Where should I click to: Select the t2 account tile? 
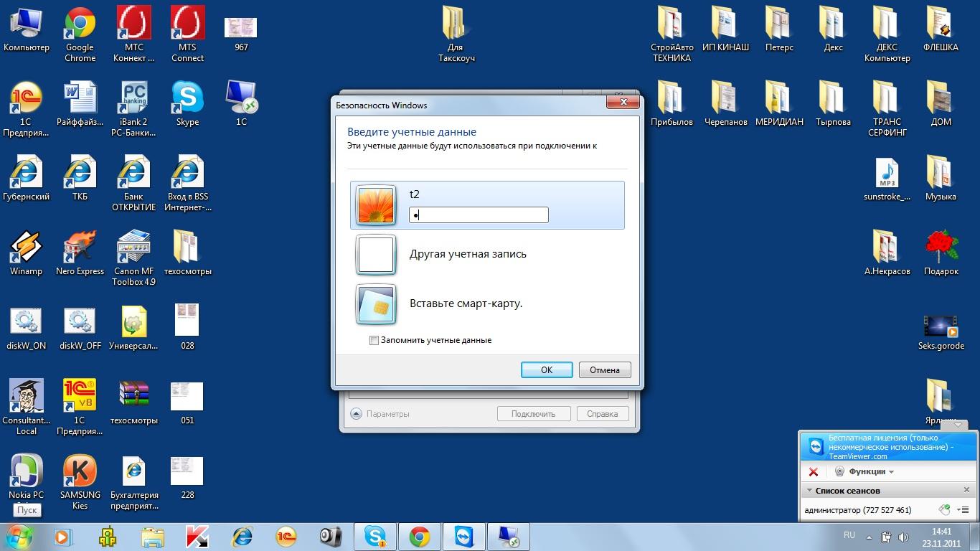tap(487, 205)
